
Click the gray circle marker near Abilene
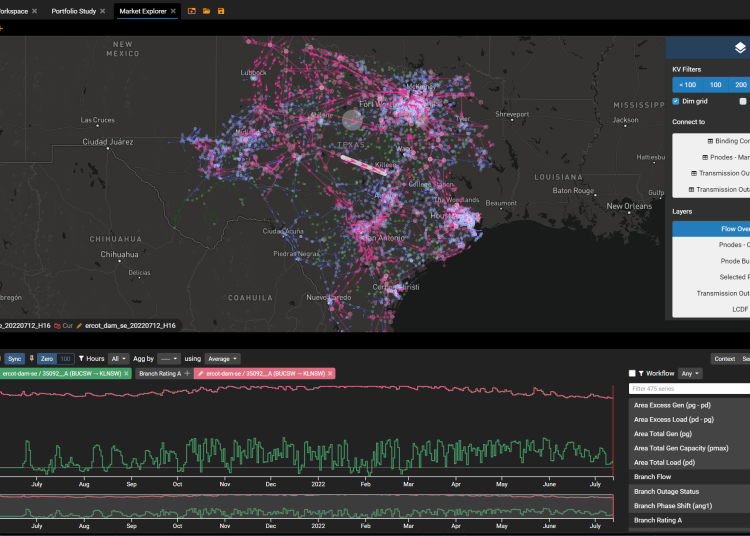point(352,120)
